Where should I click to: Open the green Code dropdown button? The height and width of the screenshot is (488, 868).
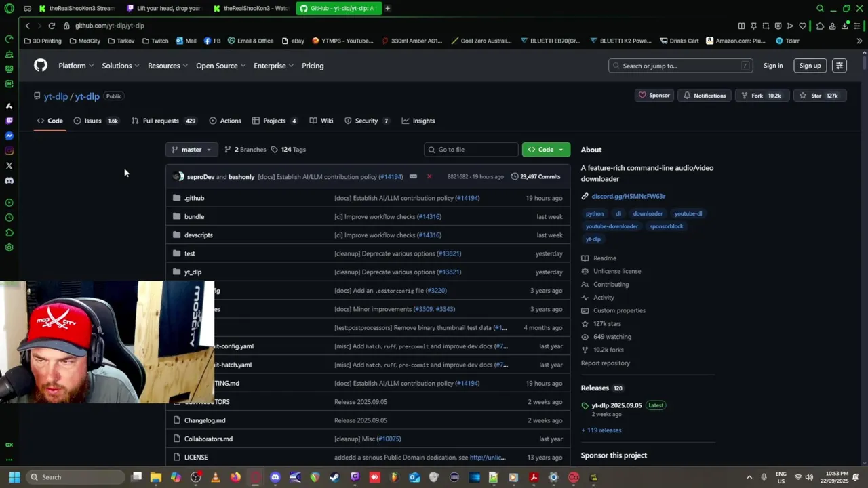pyautogui.click(x=546, y=150)
